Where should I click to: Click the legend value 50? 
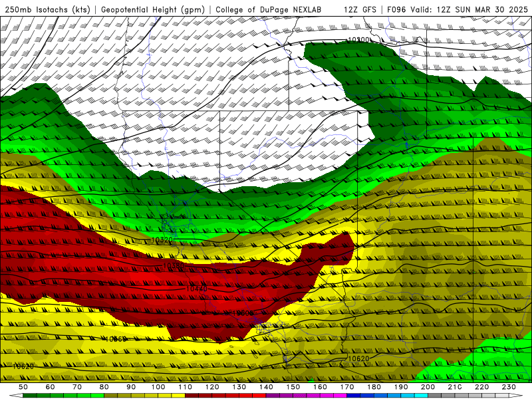(23, 387)
